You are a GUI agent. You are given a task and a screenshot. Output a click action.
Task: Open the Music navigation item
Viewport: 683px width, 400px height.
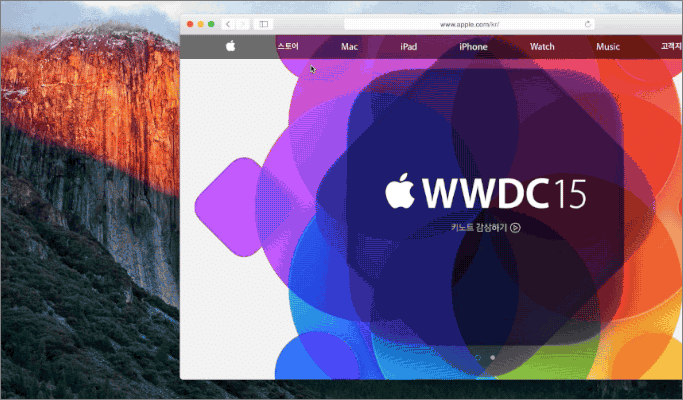point(608,47)
